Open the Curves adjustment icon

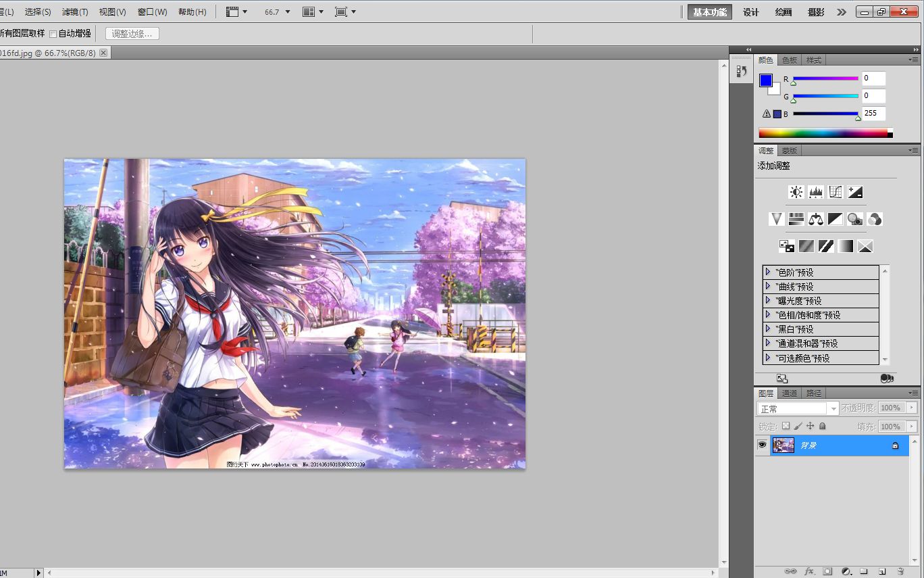(x=836, y=192)
